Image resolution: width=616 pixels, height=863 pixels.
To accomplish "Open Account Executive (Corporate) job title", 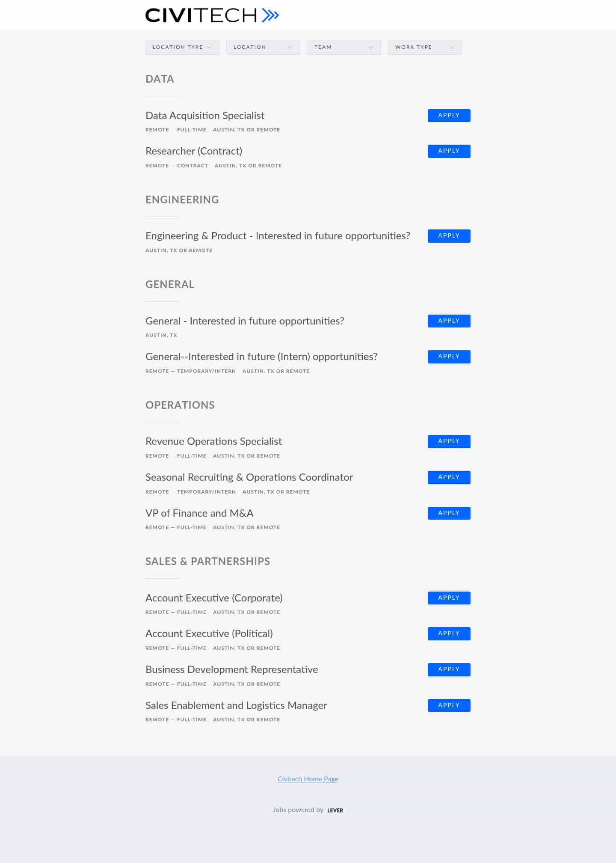I will point(214,598).
